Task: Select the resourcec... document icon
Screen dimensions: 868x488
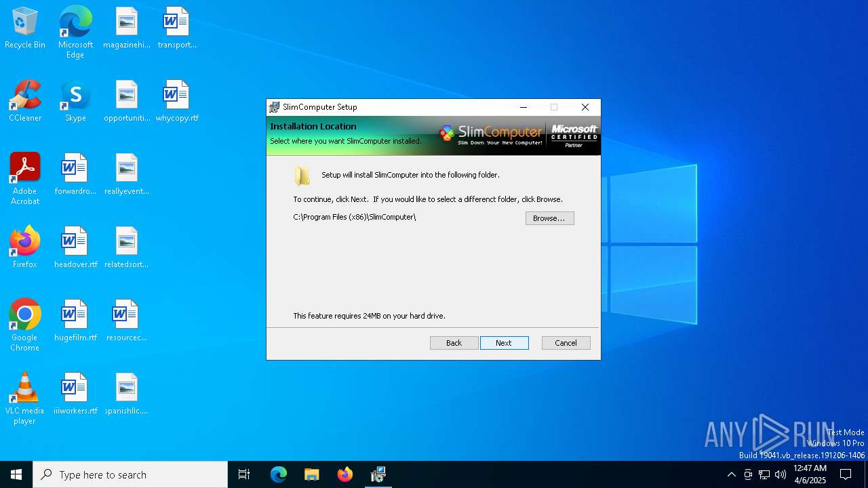Action: pos(127,321)
